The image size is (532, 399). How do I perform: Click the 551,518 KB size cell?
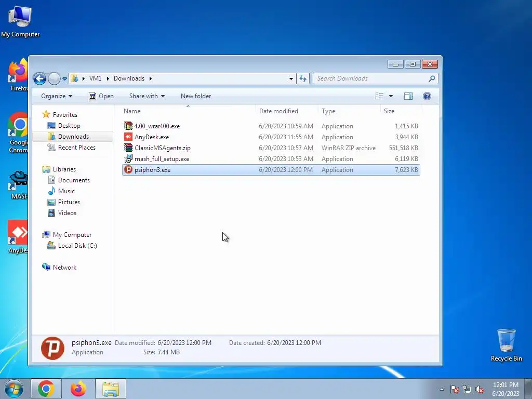[403, 148]
